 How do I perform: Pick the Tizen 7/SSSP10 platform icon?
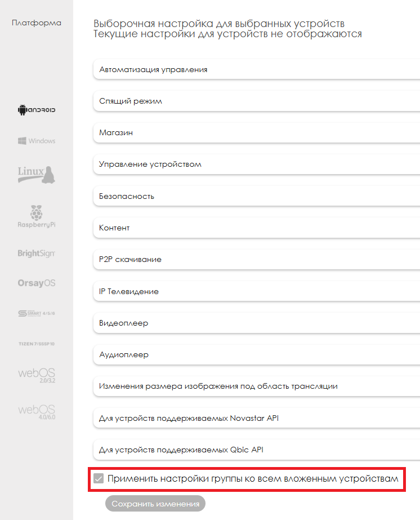[x=37, y=343]
